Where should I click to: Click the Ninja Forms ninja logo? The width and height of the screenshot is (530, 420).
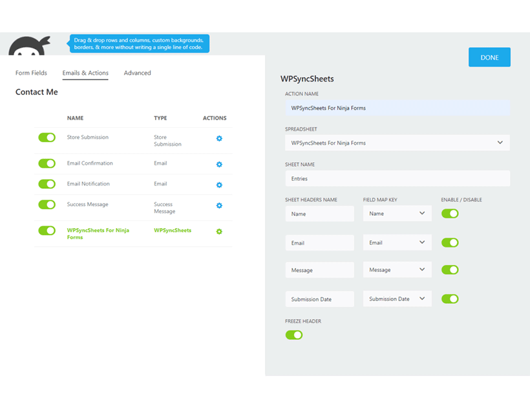pos(29,46)
